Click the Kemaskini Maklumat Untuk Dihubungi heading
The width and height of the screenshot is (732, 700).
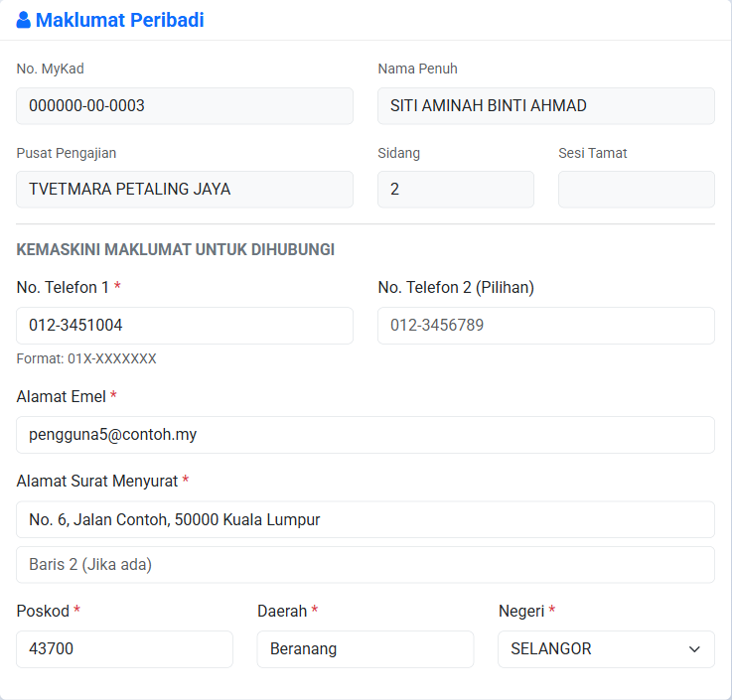coord(176,249)
